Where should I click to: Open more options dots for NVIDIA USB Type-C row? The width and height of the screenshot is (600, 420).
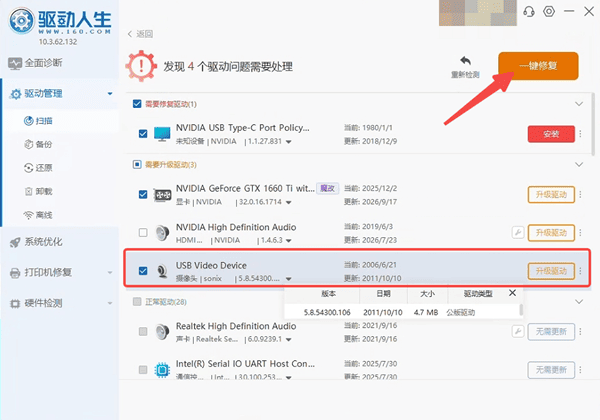[x=580, y=134]
